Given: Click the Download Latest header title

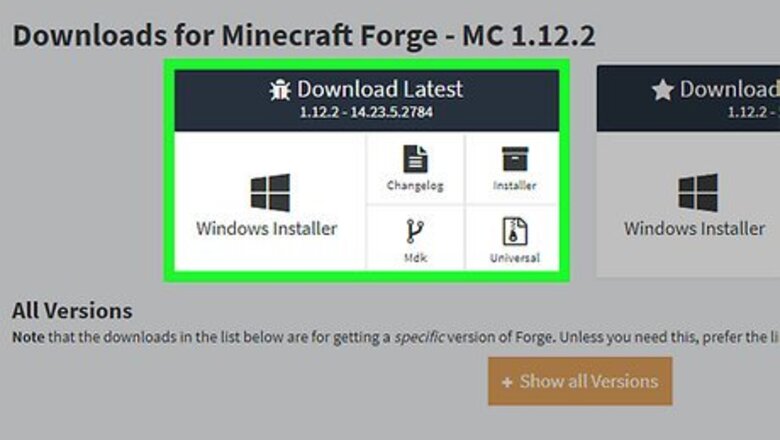Looking at the screenshot, I should [380, 89].
